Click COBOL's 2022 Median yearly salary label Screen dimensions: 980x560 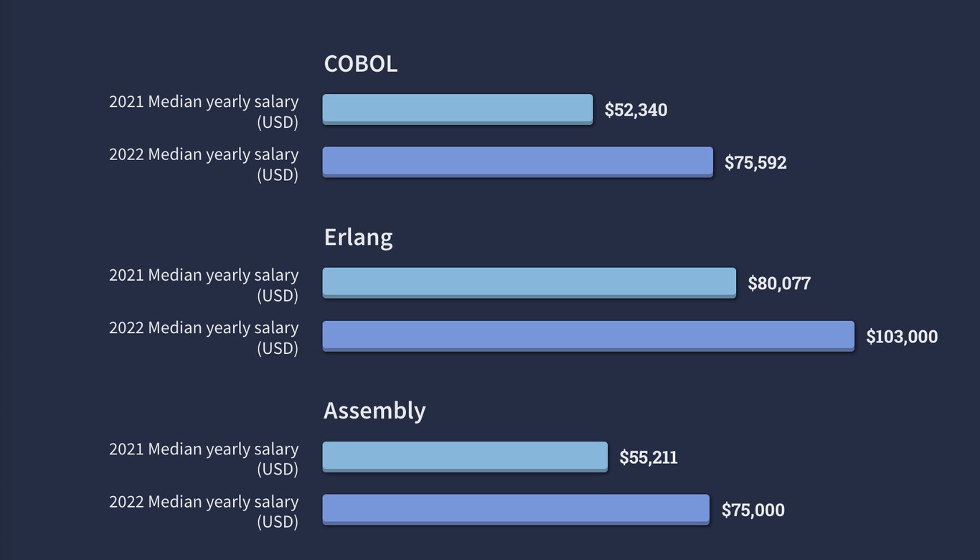(204, 164)
